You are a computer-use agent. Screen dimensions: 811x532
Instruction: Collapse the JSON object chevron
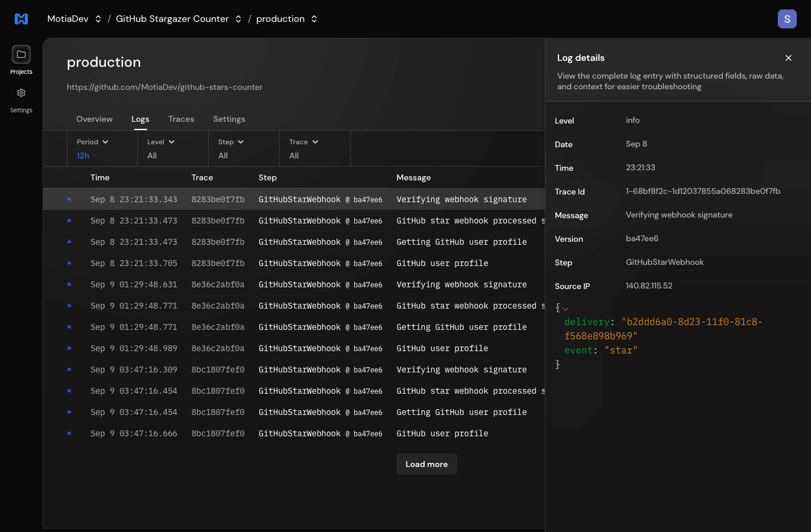[566, 309]
